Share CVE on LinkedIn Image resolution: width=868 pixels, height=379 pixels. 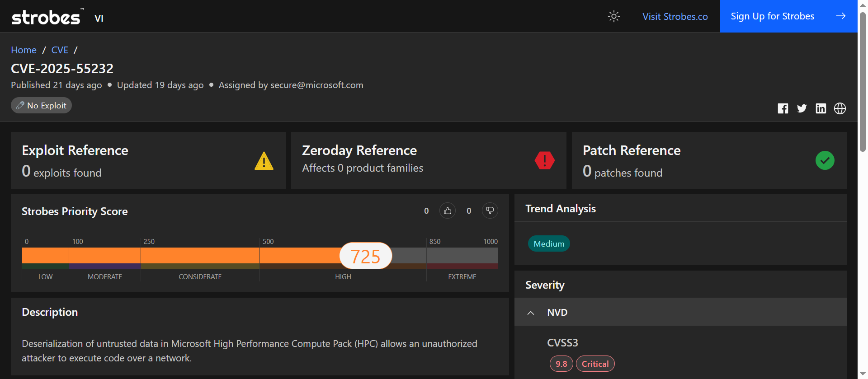[x=821, y=108]
